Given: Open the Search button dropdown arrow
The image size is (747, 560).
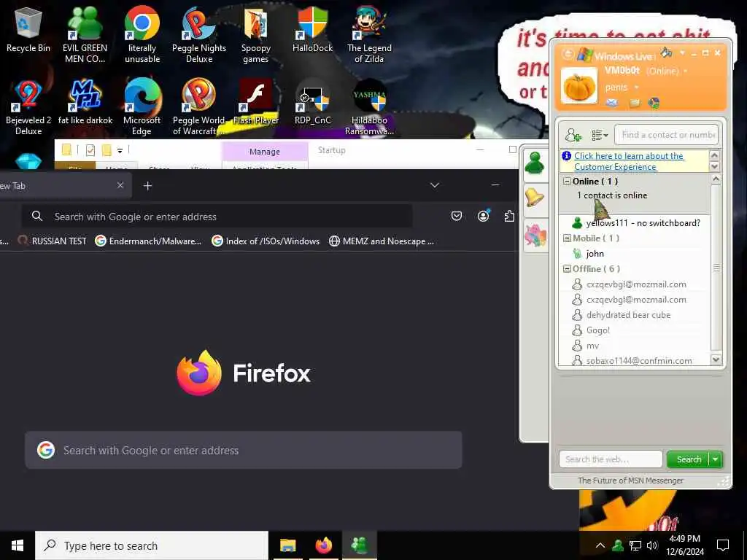Looking at the screenshot, I should click(x=715, y=459).
